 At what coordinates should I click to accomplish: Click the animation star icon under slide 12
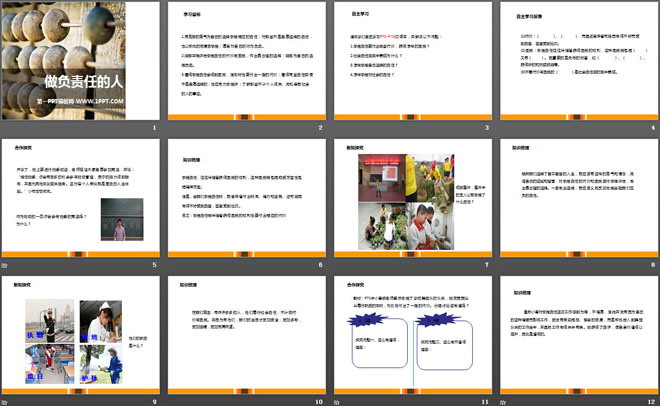pyautogui.click(x=503, y=402)
